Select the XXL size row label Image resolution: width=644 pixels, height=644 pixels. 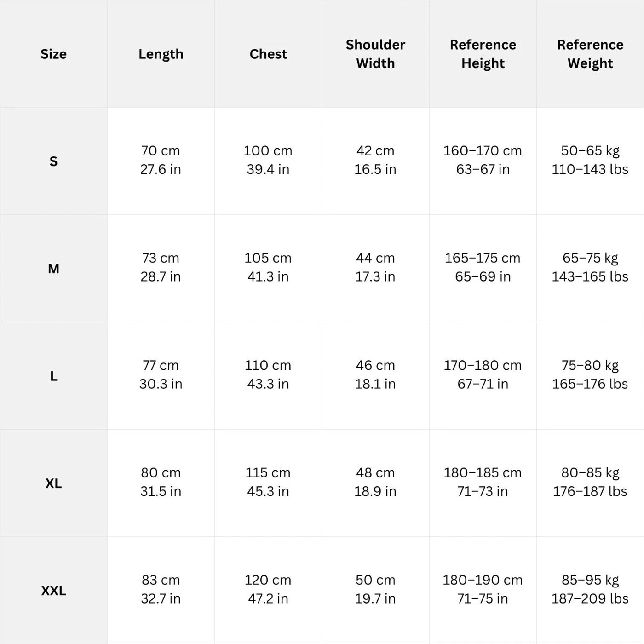pyautogui.click(x=53, y=590)
